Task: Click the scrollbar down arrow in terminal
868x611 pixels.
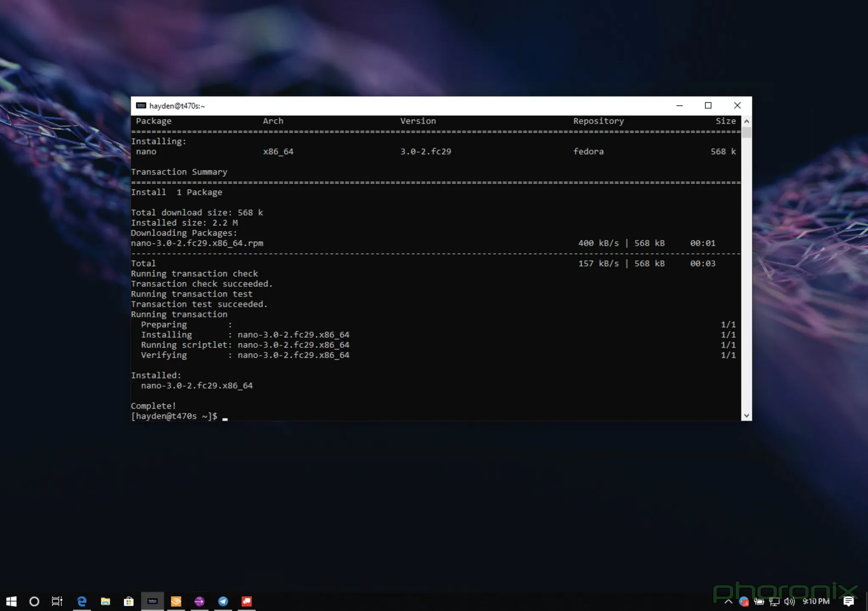Action: [746, 416]
